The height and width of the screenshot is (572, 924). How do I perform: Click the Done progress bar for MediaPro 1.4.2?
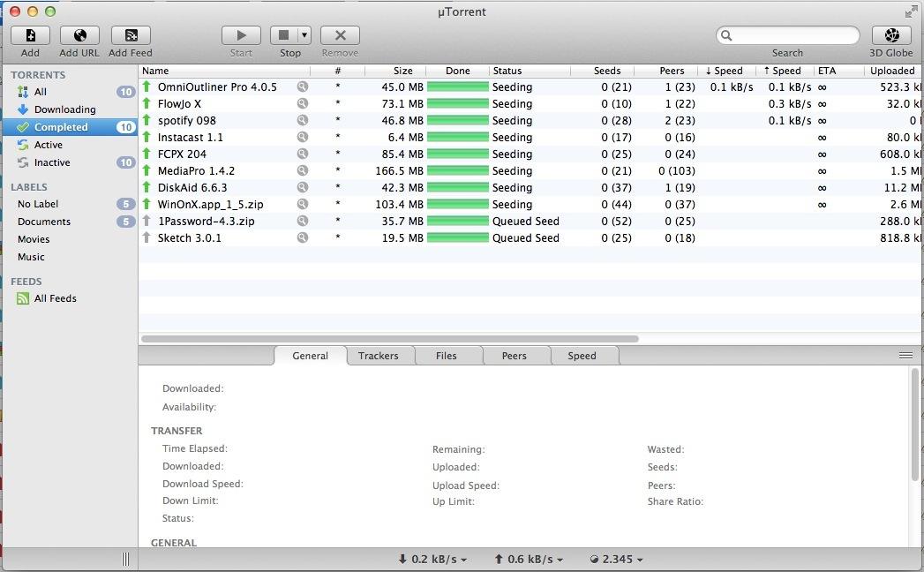pos(458,171)
